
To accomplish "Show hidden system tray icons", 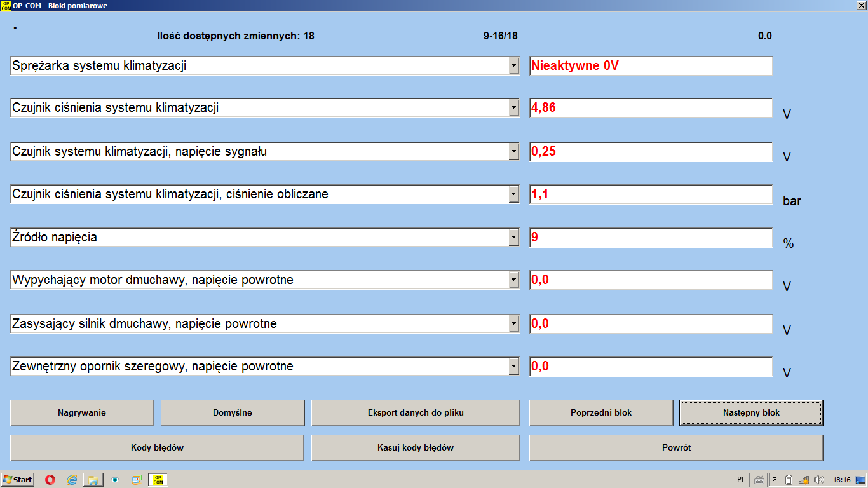I will [775, 480].
